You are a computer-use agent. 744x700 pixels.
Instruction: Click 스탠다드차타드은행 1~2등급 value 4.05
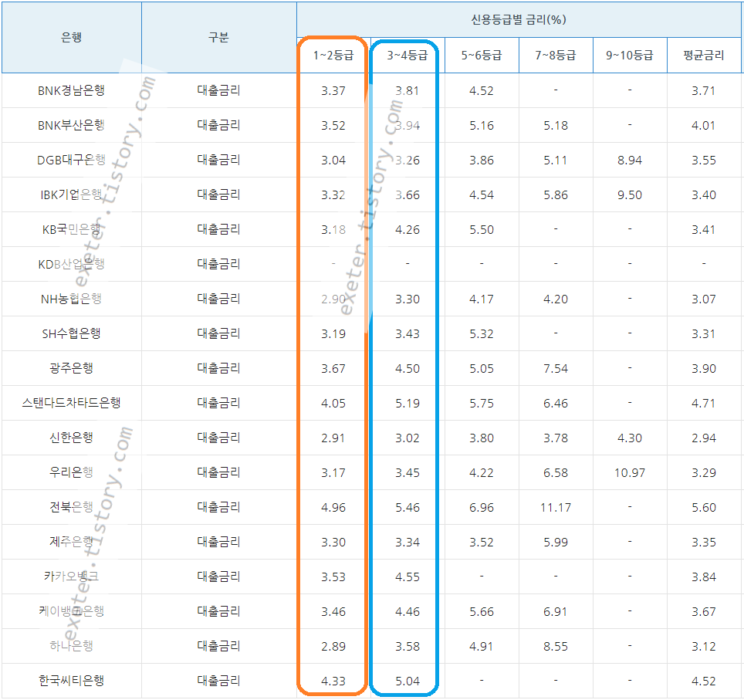click(x=333, y=404)
